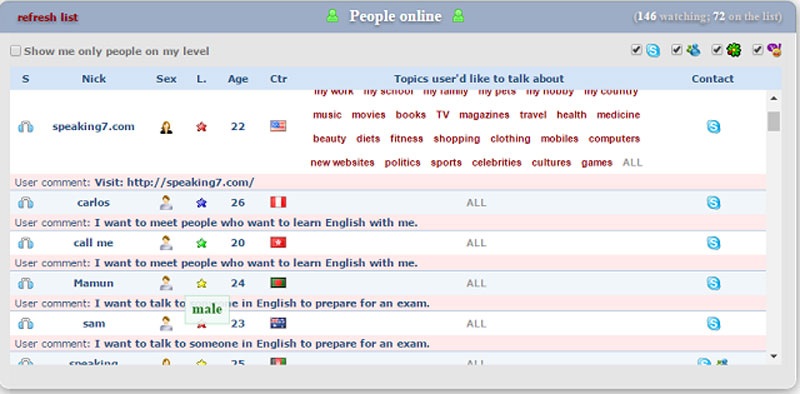The image size is (800, 394).
Task: Click the US flag for speaking7.com
Action: (x=278, y=126)
